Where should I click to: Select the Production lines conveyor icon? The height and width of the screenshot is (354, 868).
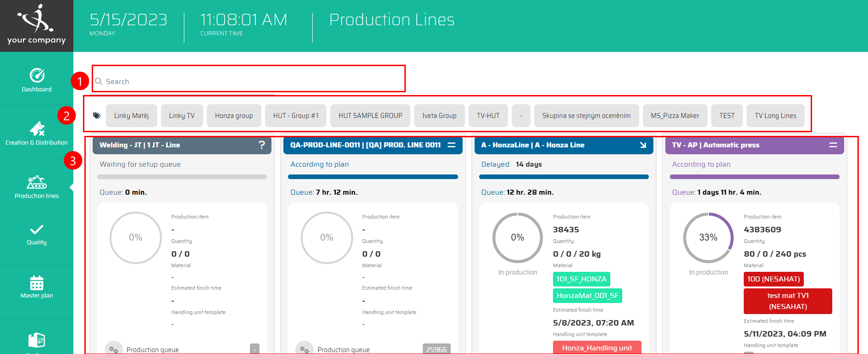[x=37, y=182]
